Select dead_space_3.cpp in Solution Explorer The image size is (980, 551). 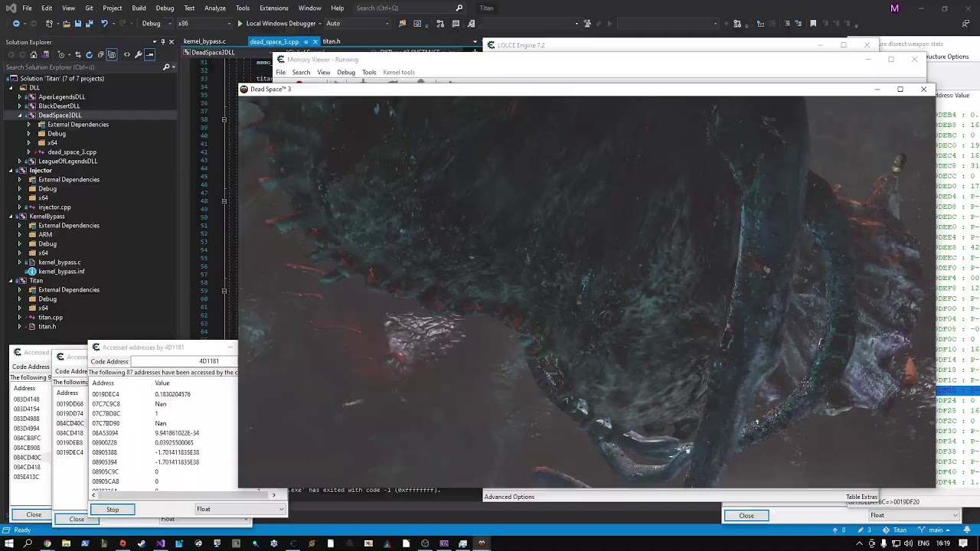tap(72, 152)
